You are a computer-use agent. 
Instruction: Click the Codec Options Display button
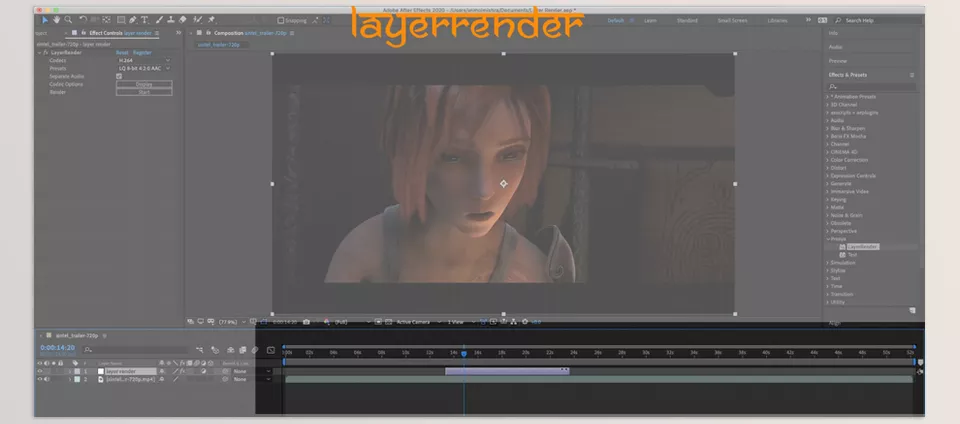(144, 84)
